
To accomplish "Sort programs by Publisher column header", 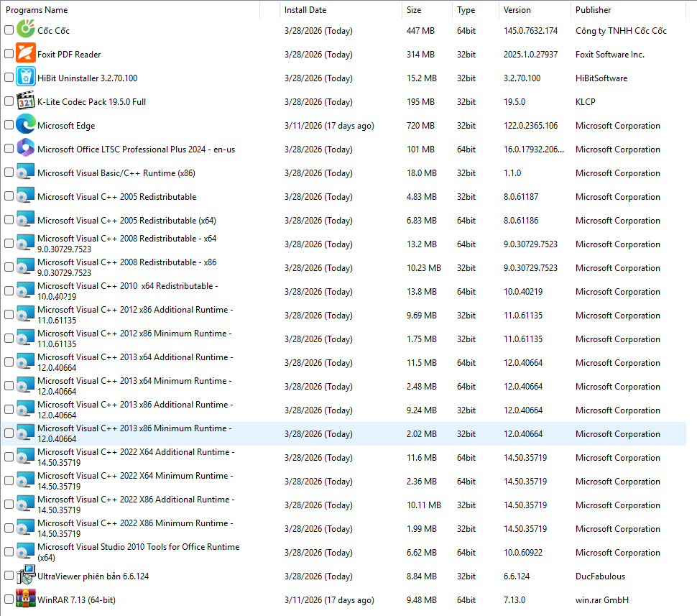I will (593, 10).
